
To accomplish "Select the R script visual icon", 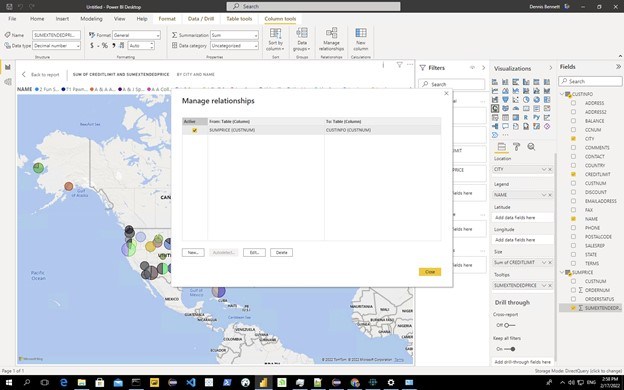I will tap(526, 117).
